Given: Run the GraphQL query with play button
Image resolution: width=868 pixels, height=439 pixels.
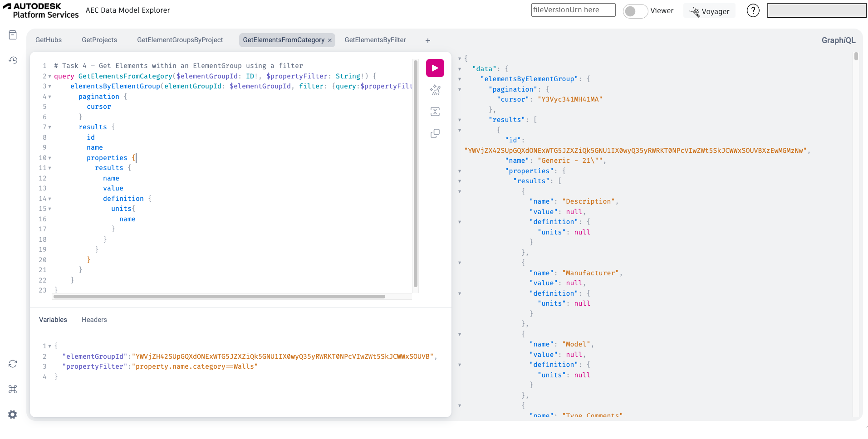Looking at the screenshot, I should (x=435, y=68).
